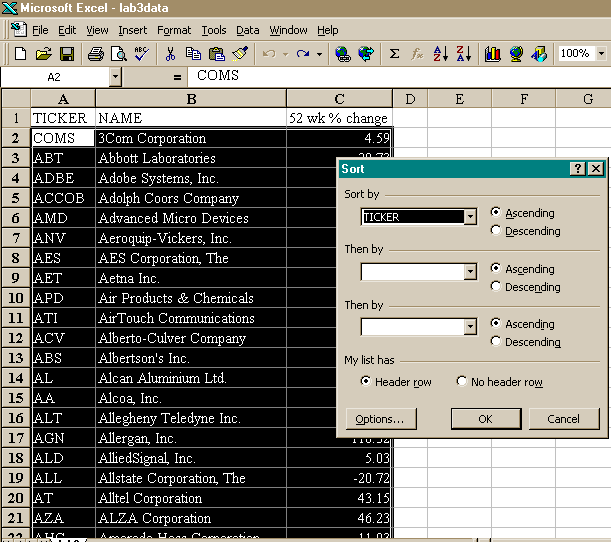Open the zoom percentage 100% box
Viewport: 611px width, 542px height.
coord(580,54)
